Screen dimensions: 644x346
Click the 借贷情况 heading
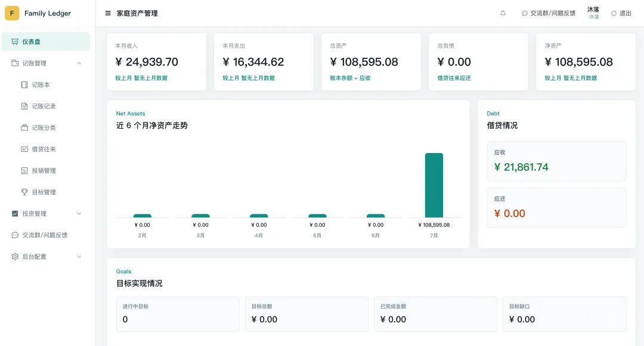point(502,126)
